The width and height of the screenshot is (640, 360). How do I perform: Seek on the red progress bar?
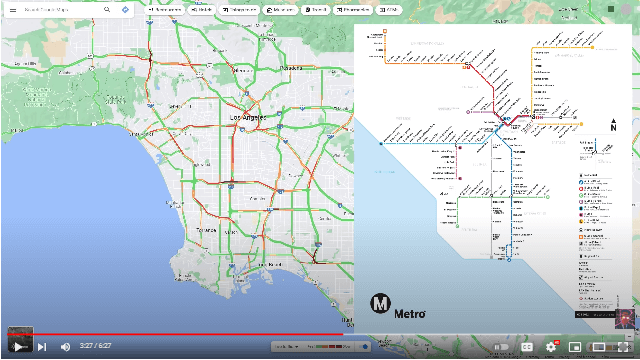click(175, 334)
